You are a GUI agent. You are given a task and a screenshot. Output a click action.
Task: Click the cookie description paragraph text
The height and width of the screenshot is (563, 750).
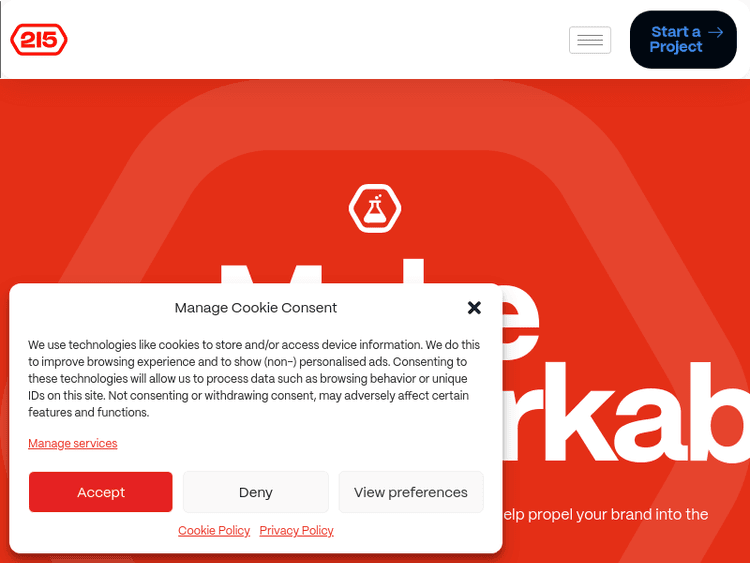coord(254,378)
